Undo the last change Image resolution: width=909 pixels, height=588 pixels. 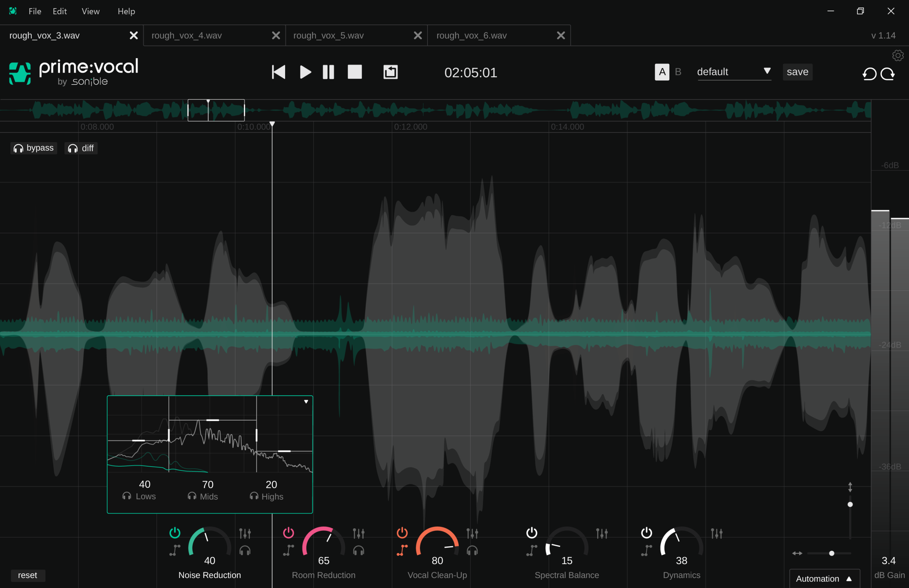click(869, 74)
